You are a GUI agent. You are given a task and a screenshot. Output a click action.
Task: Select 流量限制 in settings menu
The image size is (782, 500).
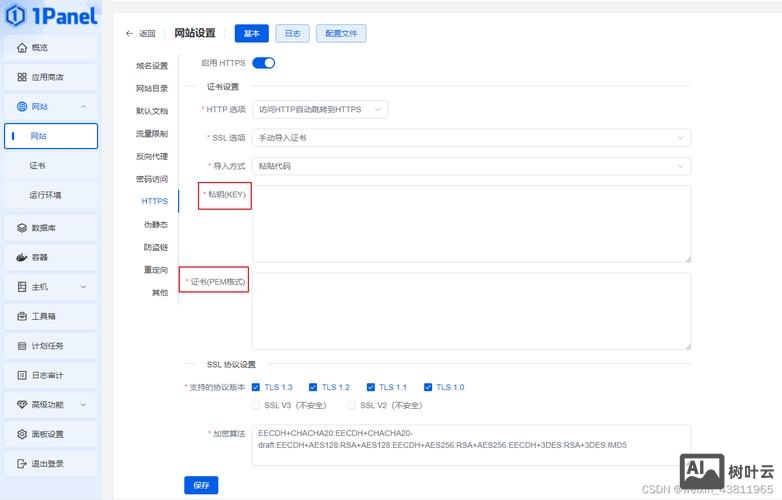point(152,134)
